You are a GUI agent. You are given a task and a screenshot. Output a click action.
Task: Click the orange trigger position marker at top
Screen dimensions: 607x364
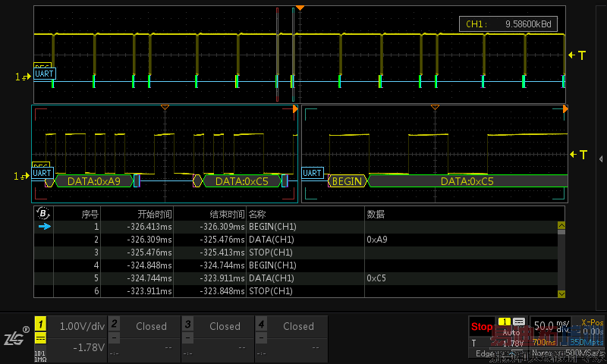coord(300,8)
